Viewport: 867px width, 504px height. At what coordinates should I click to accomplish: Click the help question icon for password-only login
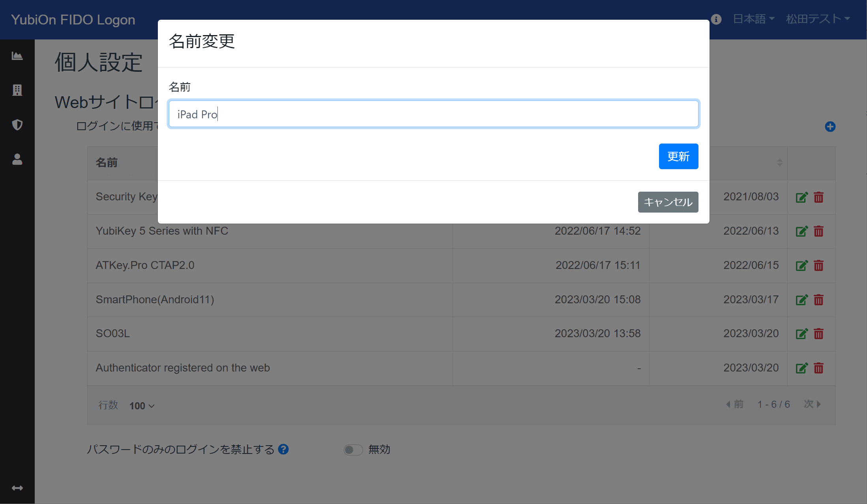283,449
